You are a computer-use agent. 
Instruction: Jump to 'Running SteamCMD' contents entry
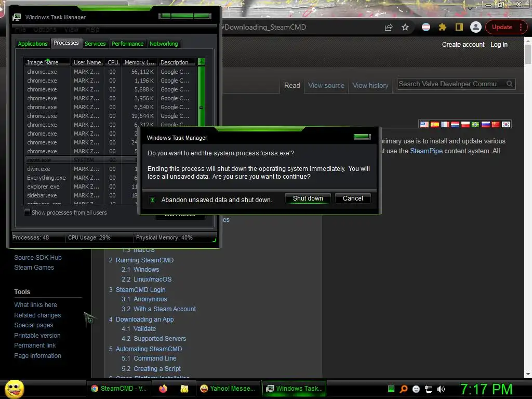[144, 260]
